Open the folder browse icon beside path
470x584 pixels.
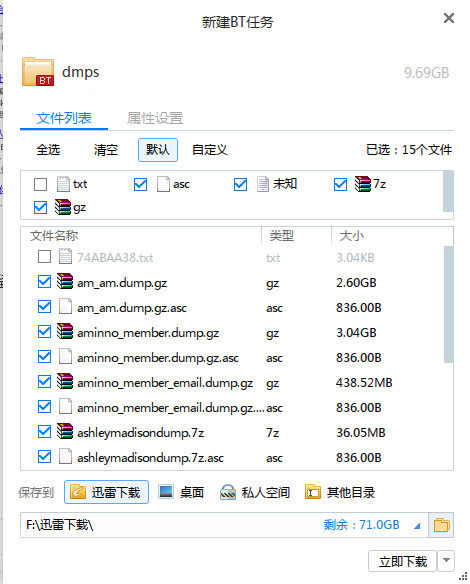point(441,525)
